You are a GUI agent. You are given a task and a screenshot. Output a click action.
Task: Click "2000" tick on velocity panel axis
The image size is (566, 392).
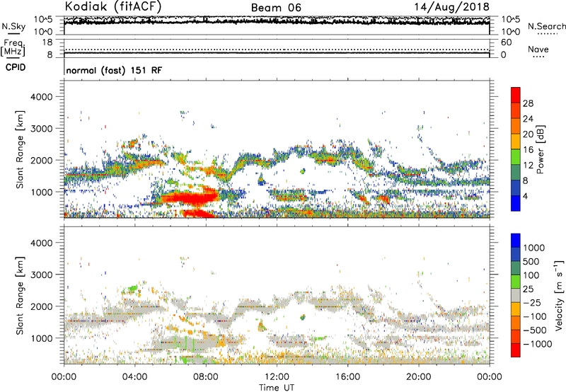coord(41,306)
